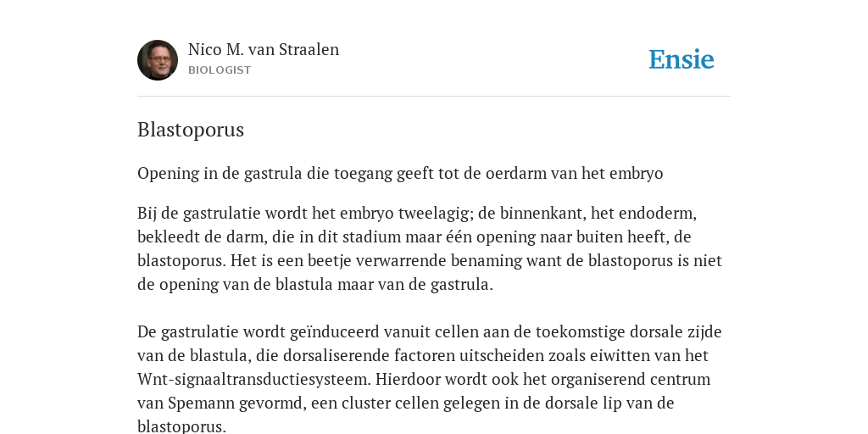This screenshot has width=868, height=434.
Task: Click the line 'de opening van de blastula'
Action: (x=315, y=285)
